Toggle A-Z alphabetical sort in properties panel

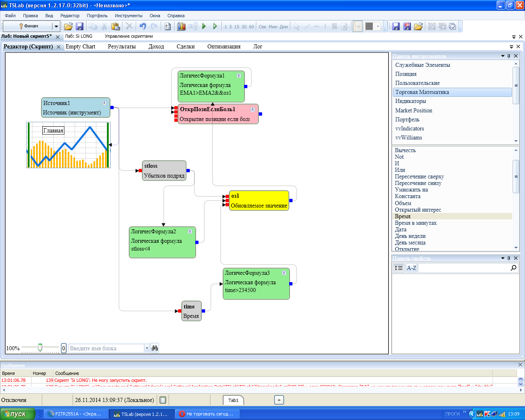click(x=411, y=268)
